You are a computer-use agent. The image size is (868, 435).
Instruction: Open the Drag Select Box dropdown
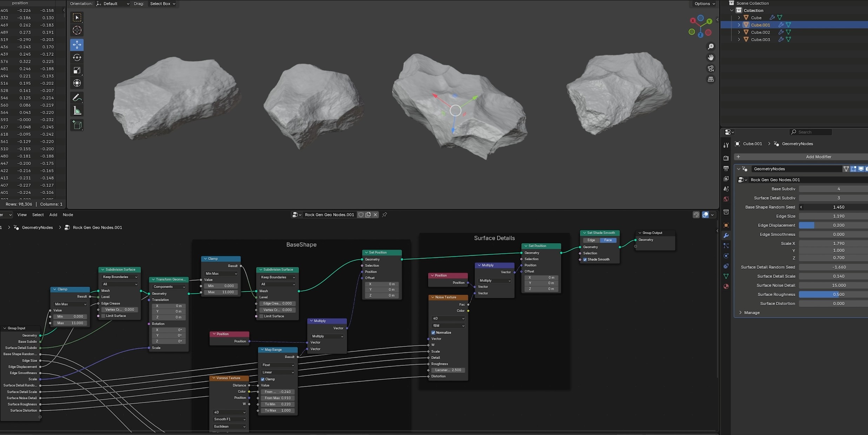[x=162, y=4]
